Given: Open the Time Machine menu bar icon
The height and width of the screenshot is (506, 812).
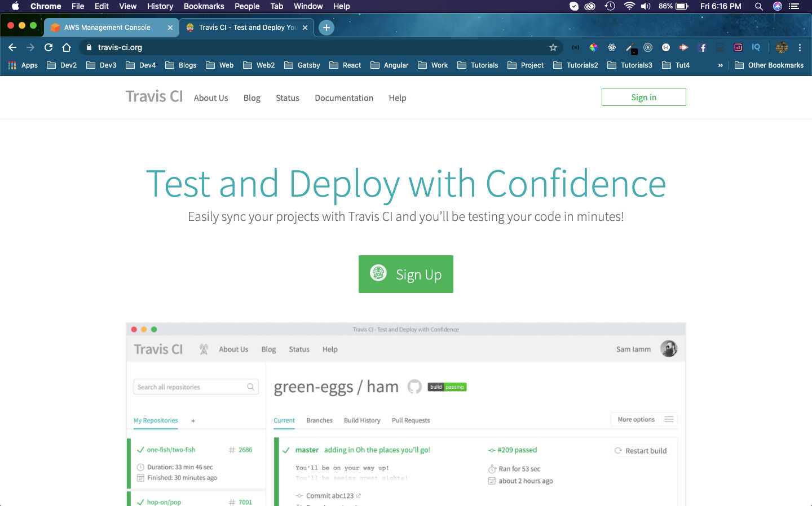Looking at the screenshot, I should (x=610, y=6).
